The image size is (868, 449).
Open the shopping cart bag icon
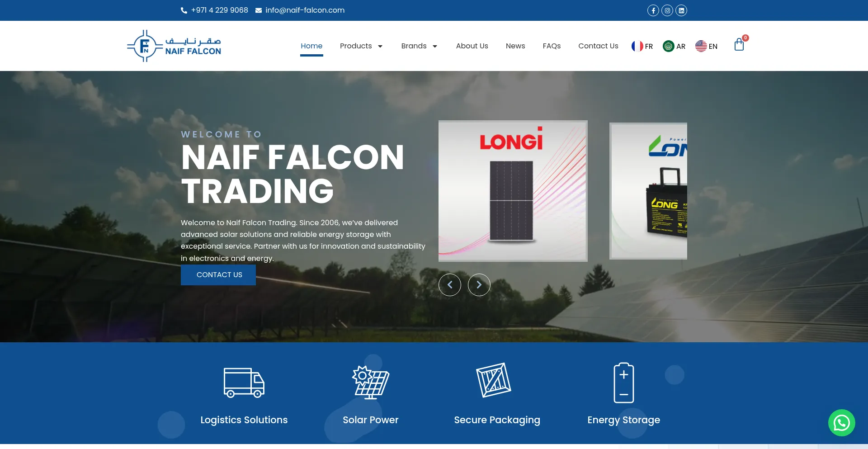tap(739, 44)
